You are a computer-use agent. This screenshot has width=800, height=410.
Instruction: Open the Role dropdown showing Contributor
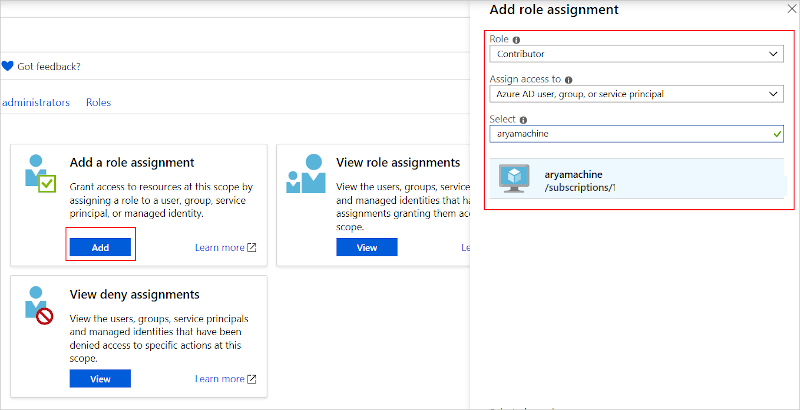pos(636,54)
